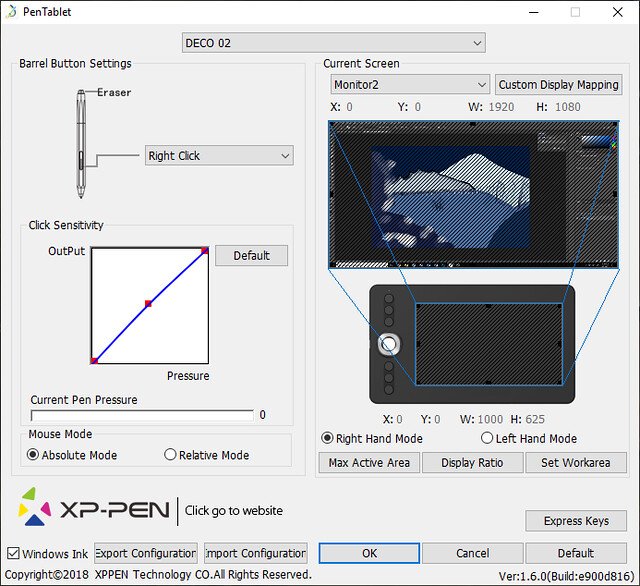Click the monitor preview thumbnail

(474, 195)
